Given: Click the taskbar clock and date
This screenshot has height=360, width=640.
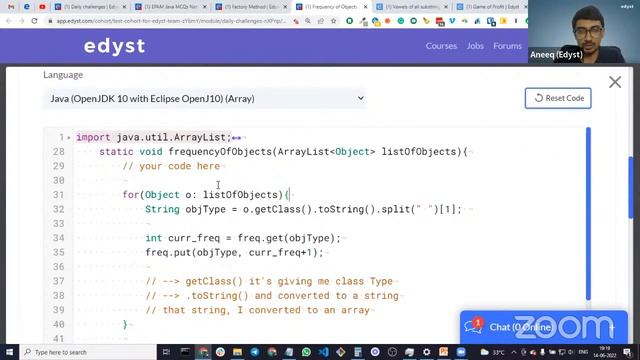Looking at the screenshot, I should (605, 352).
